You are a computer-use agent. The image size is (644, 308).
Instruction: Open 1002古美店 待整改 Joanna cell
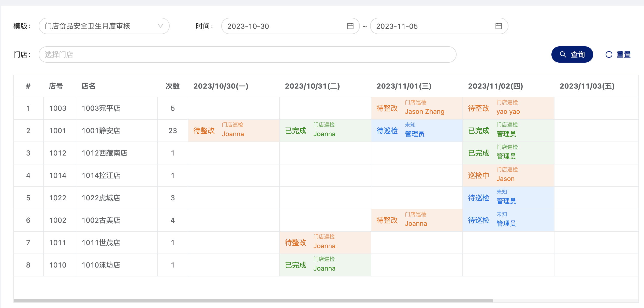pos(417,220)
